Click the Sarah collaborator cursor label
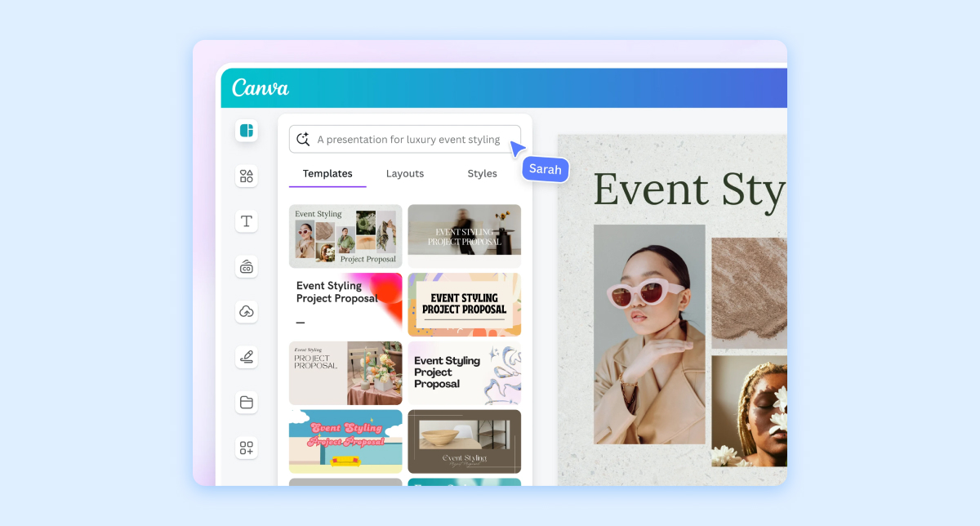Screen dimensions: 980x526 (x=546, y=169)
